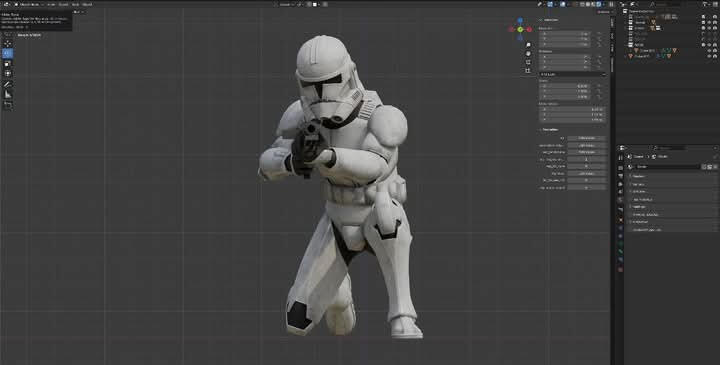Click the pin icon in properties breadcrumb row
720x365 pixels.
[715, 157]
